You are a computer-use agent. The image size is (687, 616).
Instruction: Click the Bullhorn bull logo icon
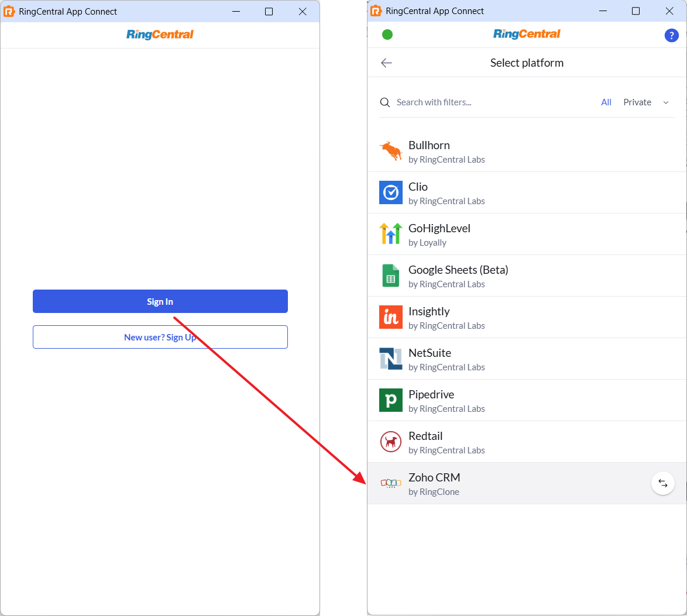pyautogui.click(x=390, y=152)
